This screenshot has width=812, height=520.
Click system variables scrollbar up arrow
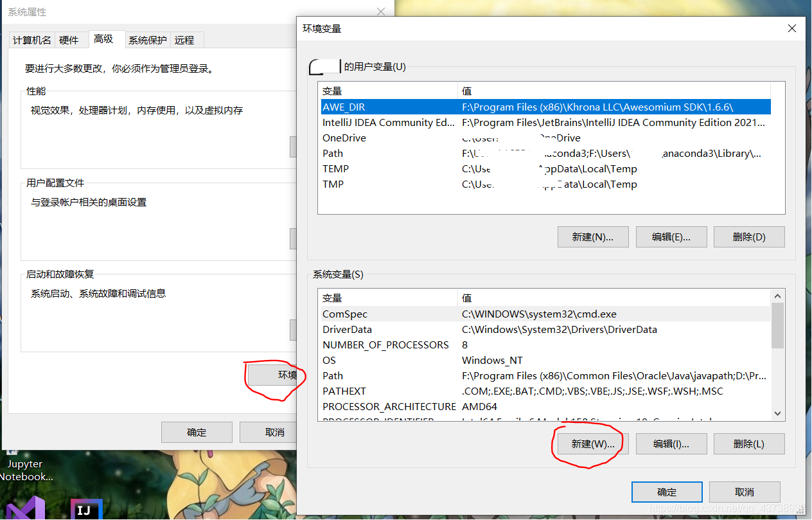pos(777,296)
